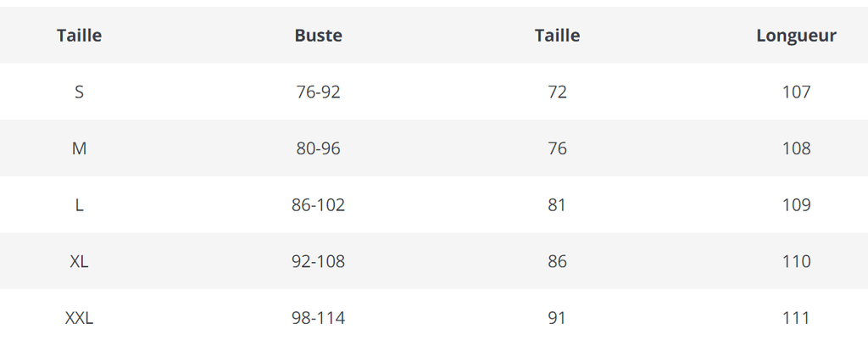868x357 pixels.
Task: Click waist value 72
Action: click(x=558, y=92)
